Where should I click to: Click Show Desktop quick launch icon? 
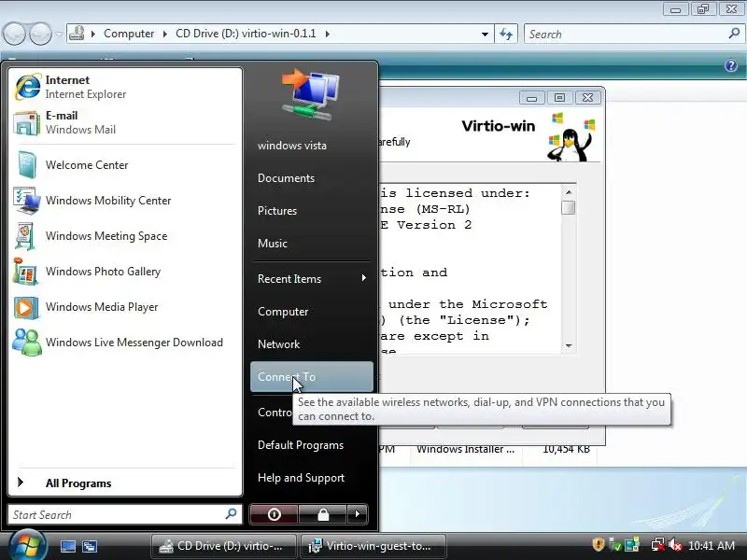pyautogui.click(x=67, y=546)
